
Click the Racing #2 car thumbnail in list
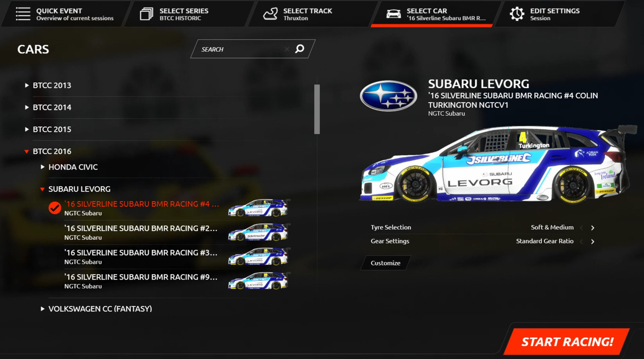tap(259, 232)
